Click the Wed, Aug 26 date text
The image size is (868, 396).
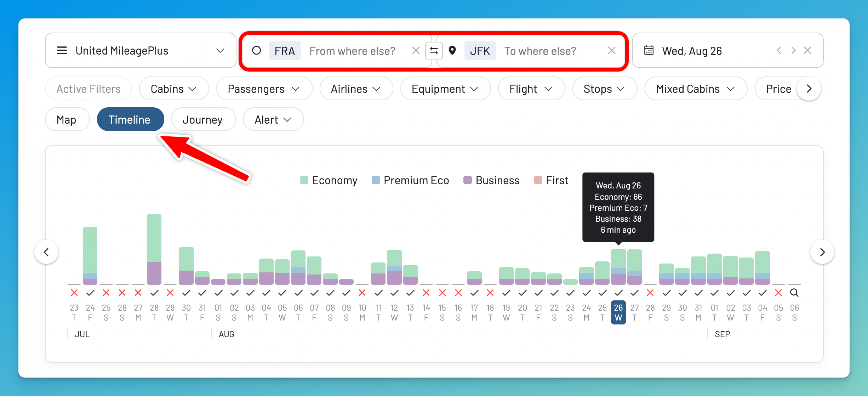[x=692, y=51]
